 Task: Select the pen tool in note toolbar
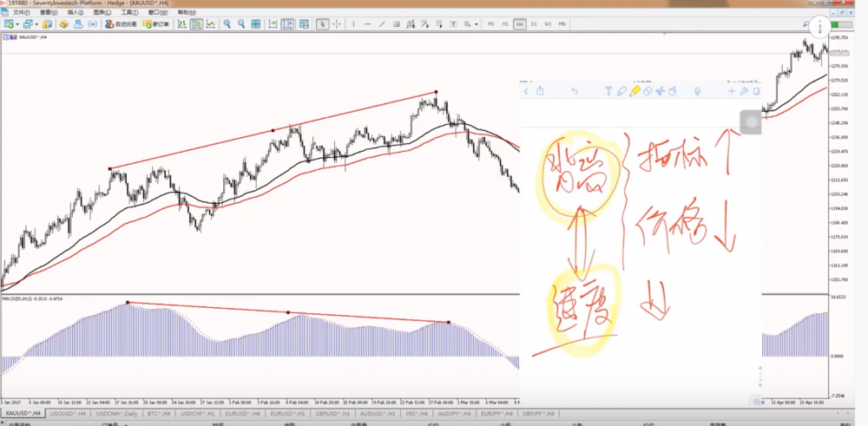tap(621, 91)
